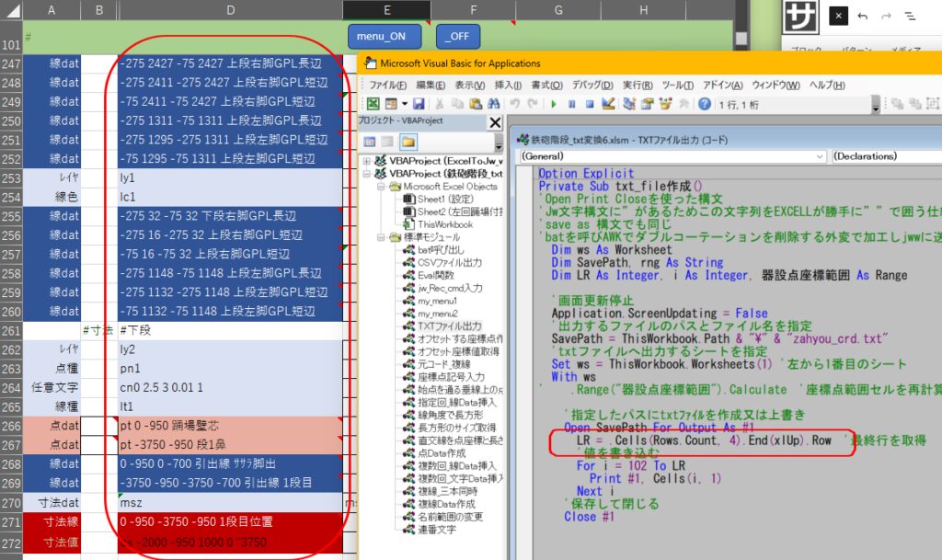Click the View Microsoft Excel icon in VBA toolbar
This screenshot has height=560, width=942.
[x=373, y=104]
